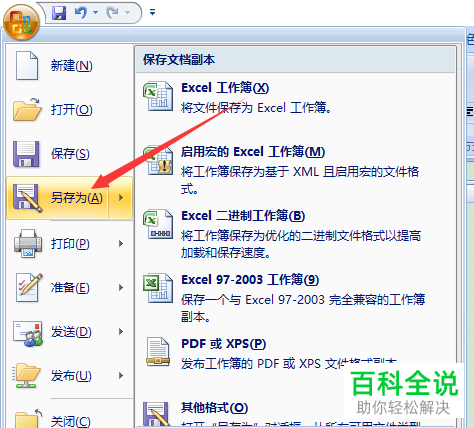Choose the 新建(N) menu entry

[x=71, y=66]
